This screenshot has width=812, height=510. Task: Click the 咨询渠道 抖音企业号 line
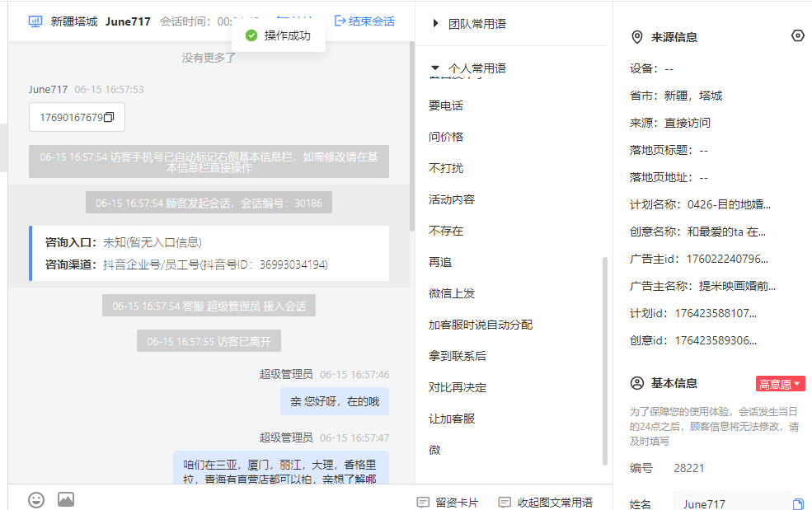pyautogui.click(x=186, y=264)
